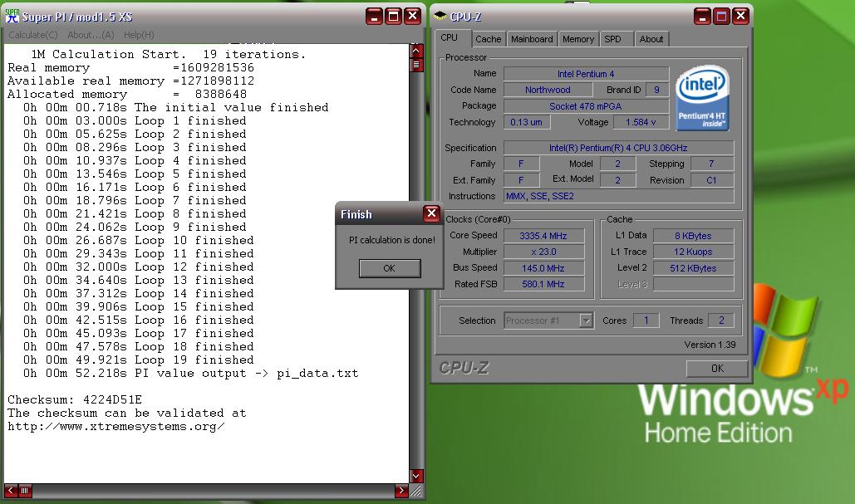The height and width of the screenshot is (504, 855).
Task: Click the Voltage value 1.584 v
Action: point(641,123)
